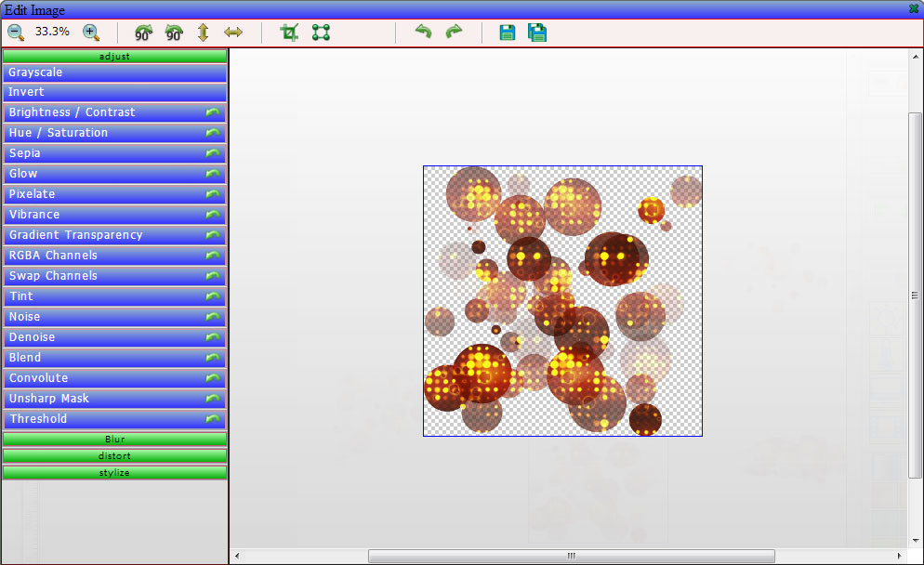Screen dimensions: 924x565
Task: Choose the resize tool icon
Action: point(321,33)
